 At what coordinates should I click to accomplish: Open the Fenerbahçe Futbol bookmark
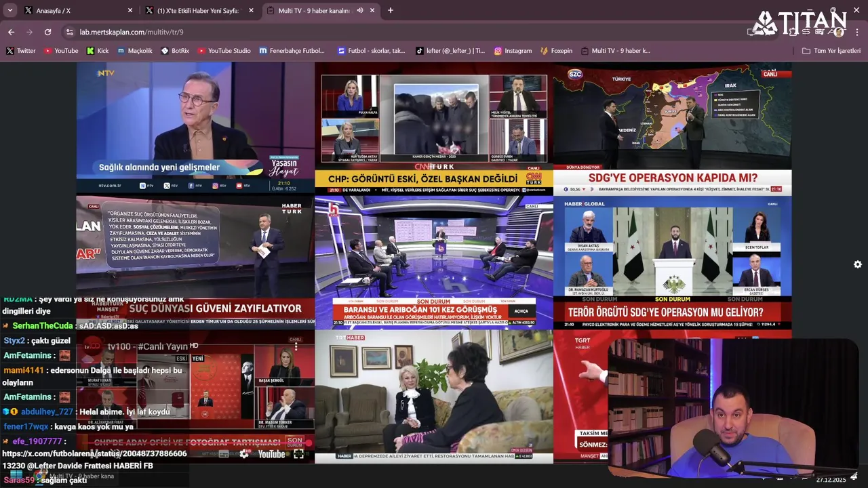292,51
